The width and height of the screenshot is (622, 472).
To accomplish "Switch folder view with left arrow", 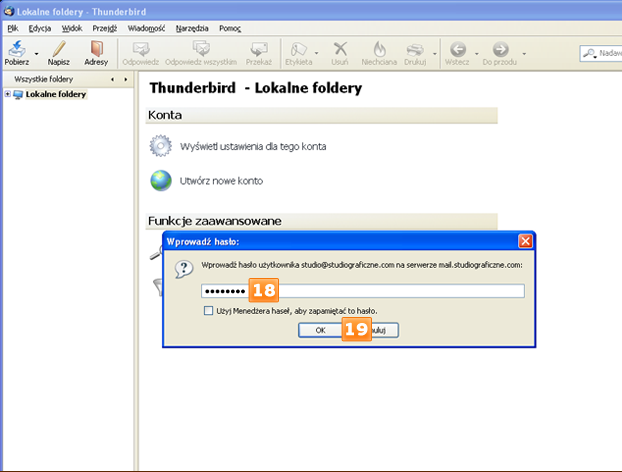I will (x=113, y=79).
